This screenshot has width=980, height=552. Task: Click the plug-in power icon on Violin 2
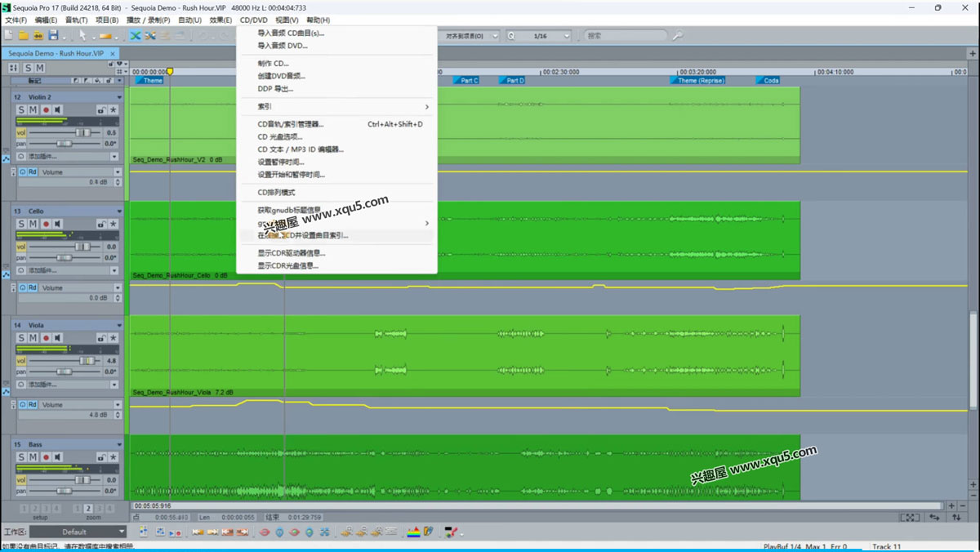tap(21, 157)
